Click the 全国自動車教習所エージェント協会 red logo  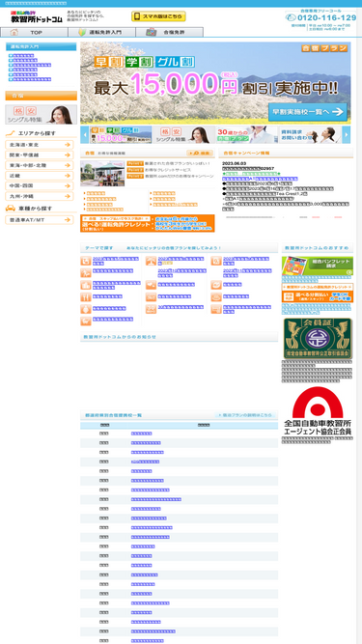(318, 410)
